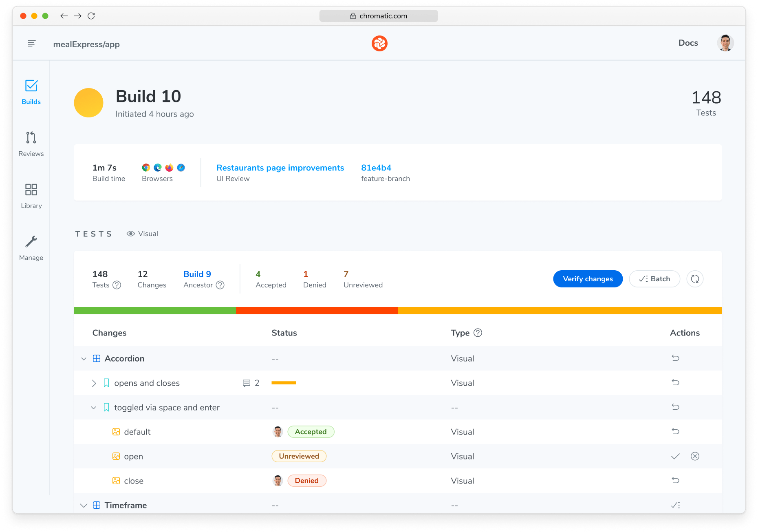Click the Denied status badge
Image resolution: width=758 pixels, height=532 pixels.
tap(306, 481)
